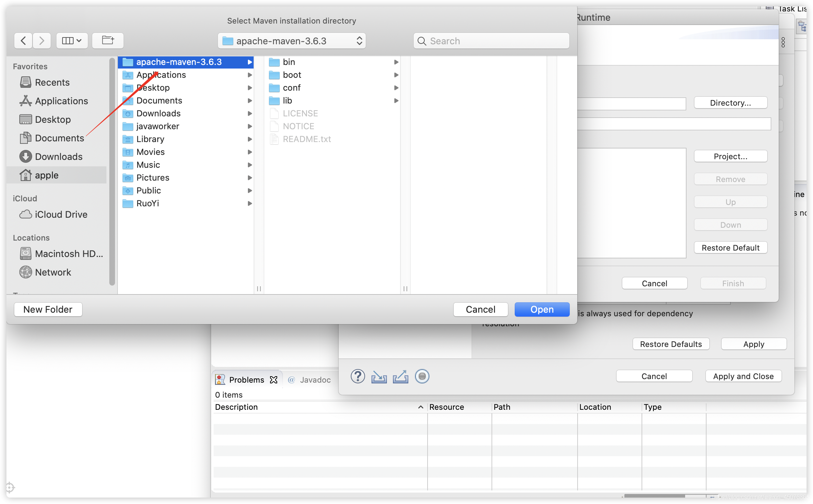Select the lib folder
The width and height of the screenshot is (813, 504).
point(332,101)
